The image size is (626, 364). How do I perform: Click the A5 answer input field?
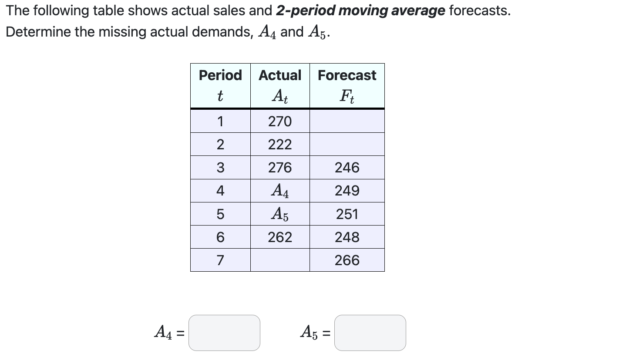(x=369, y=333)
